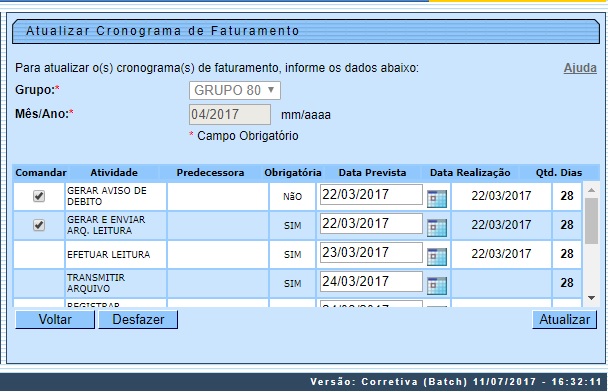Open the Grupo dropdown showing GRUPO 80
The image size is (608, 392).
tap(235, 90)
